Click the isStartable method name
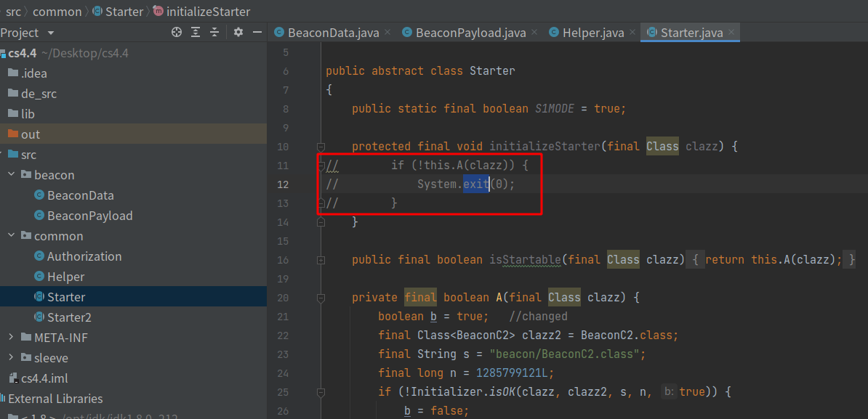This screenshot has height=419, width=868. click(x=526, y=260)
